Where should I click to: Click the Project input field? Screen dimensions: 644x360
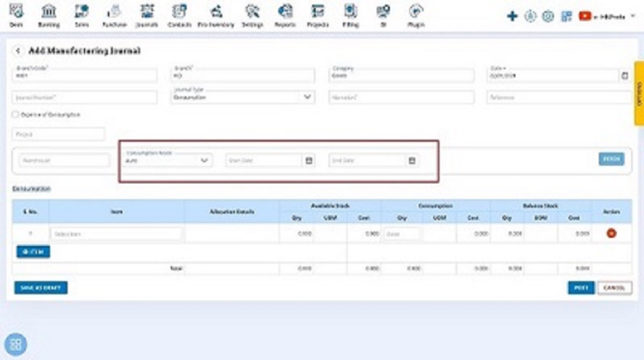tap(58, 134)
